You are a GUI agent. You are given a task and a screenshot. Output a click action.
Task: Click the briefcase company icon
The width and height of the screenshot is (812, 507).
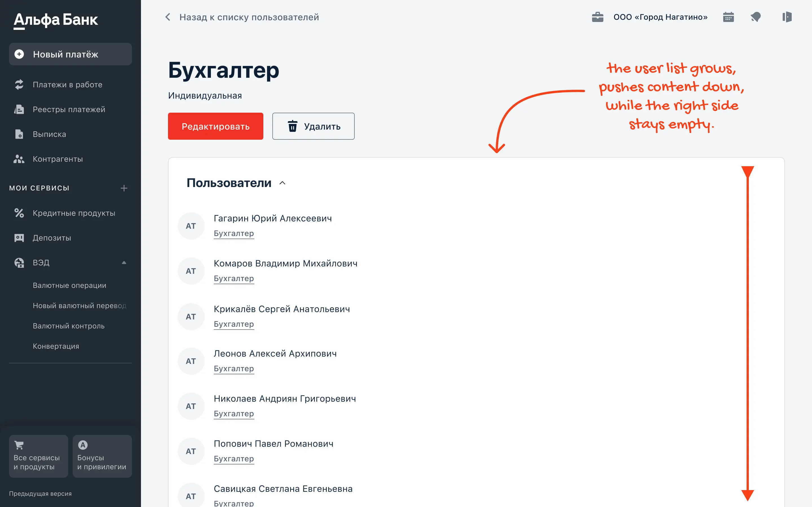[x=598, y=17]
